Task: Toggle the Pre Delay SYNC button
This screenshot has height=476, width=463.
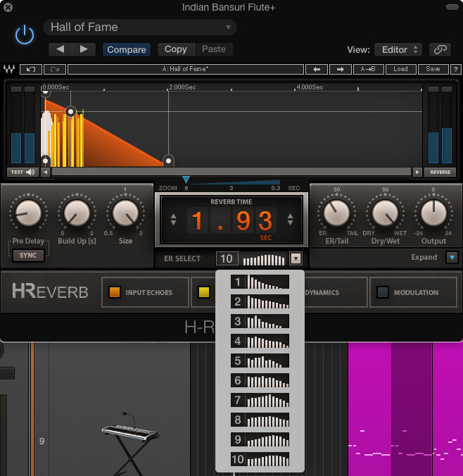Action: (29, 256)
